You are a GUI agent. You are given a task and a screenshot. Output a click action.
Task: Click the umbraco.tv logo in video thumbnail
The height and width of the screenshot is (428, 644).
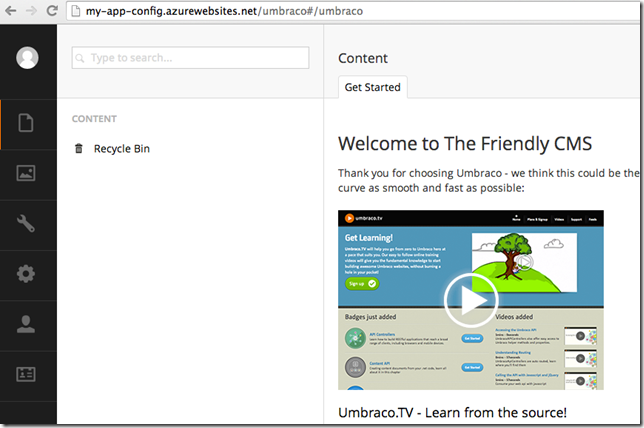tap(364, 218)
